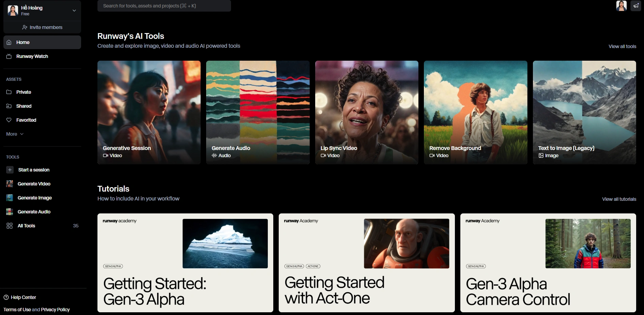Click the Help Center text link
The image size is (644, 315).
[24, 297]
